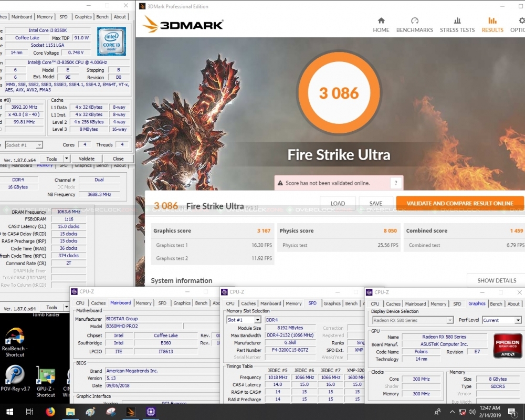The width and height of the screenshot is (525, 420).
Task: Open the 3DMark Results section
Action: (x=492, y=25)
